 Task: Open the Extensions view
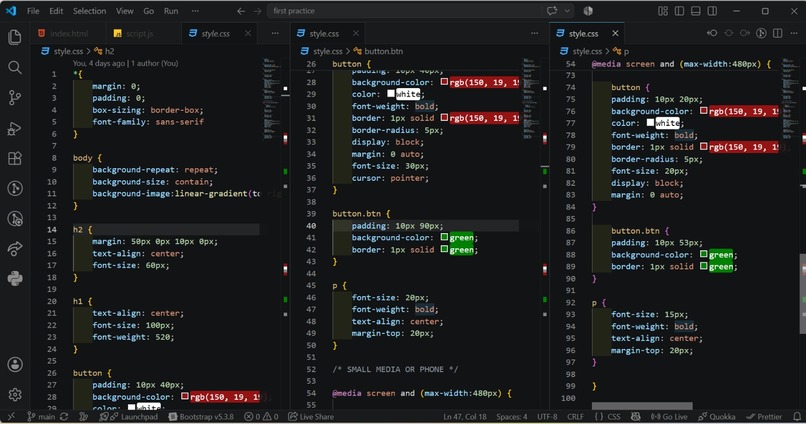point(14,158)
